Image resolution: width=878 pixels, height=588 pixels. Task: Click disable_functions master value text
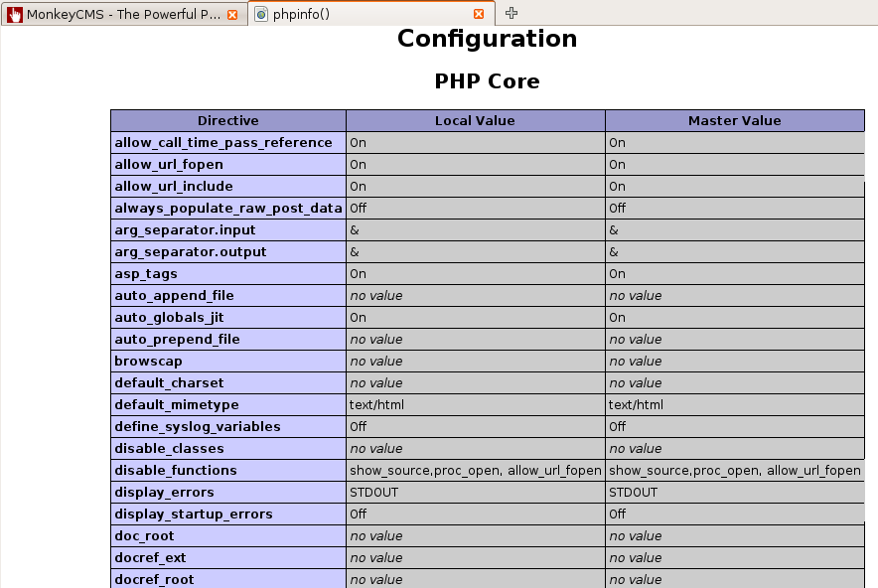[x=735, y=471]
